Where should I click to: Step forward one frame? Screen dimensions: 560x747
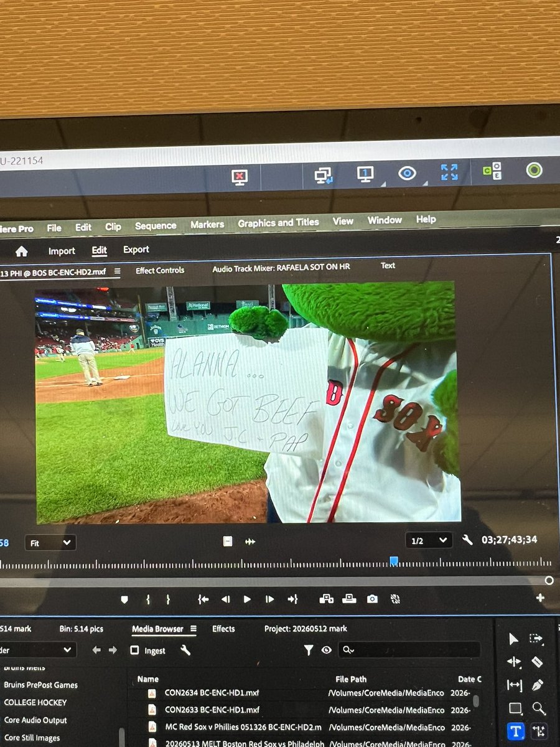point(269,599)
